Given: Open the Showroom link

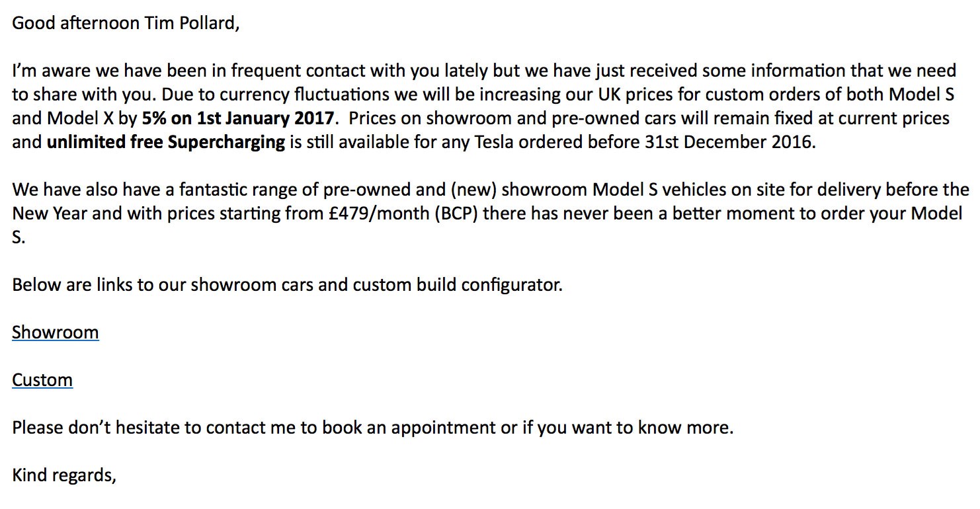Looking at the screenshot, I should click(56, 332).
